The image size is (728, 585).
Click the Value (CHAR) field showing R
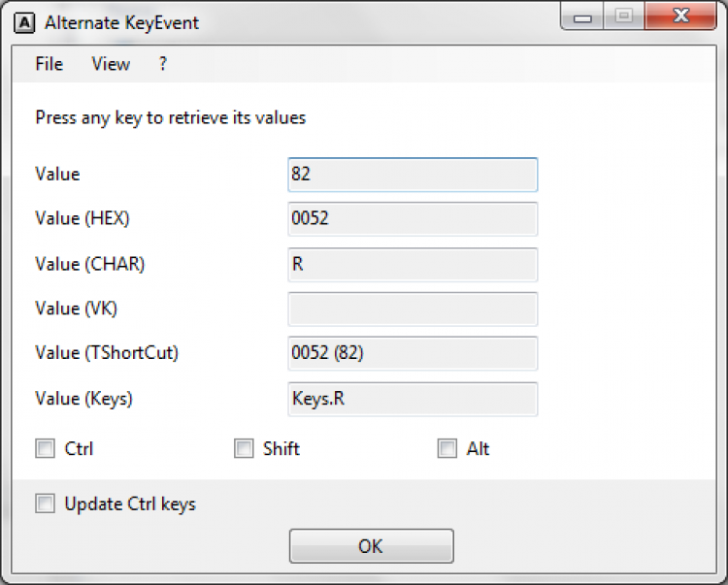413,265
